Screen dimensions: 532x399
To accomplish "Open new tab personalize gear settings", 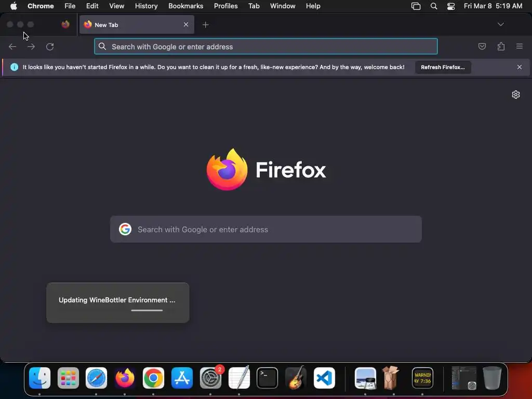I will [x=516, y=95].
